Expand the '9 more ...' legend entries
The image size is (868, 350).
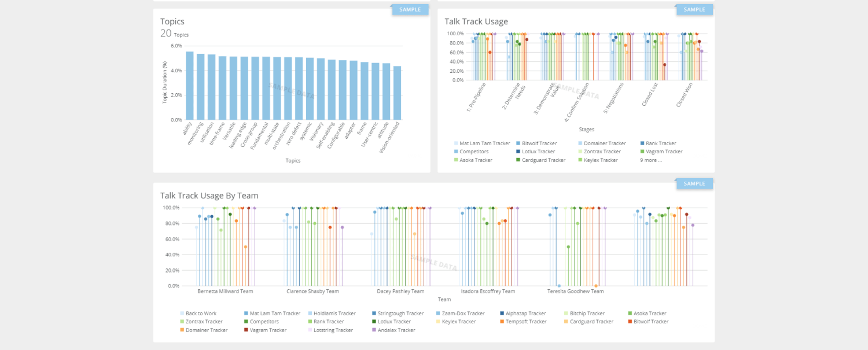(x=650, y=160)
